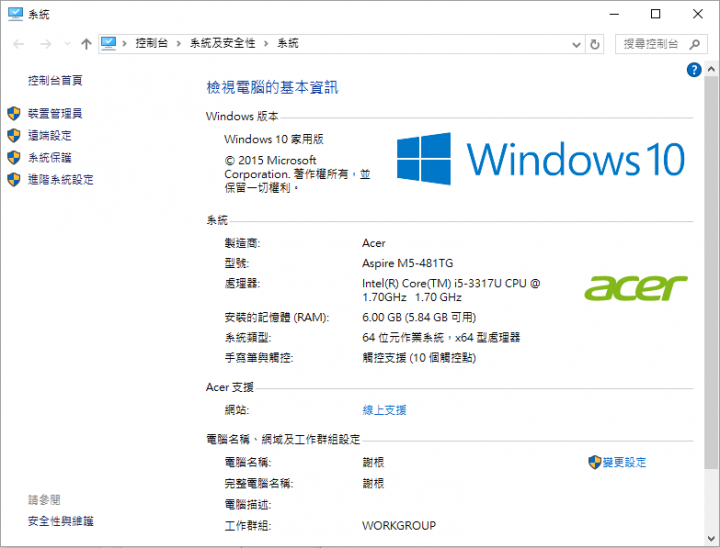
Task: Expand the chevron after 系統及安全性
Action: coord(266,44)
